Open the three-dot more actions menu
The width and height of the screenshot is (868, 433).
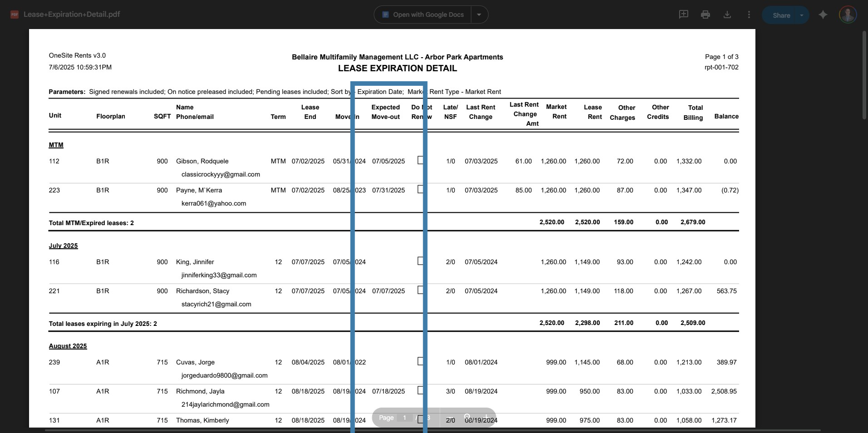pyautogui.click(x=749, y=15)
